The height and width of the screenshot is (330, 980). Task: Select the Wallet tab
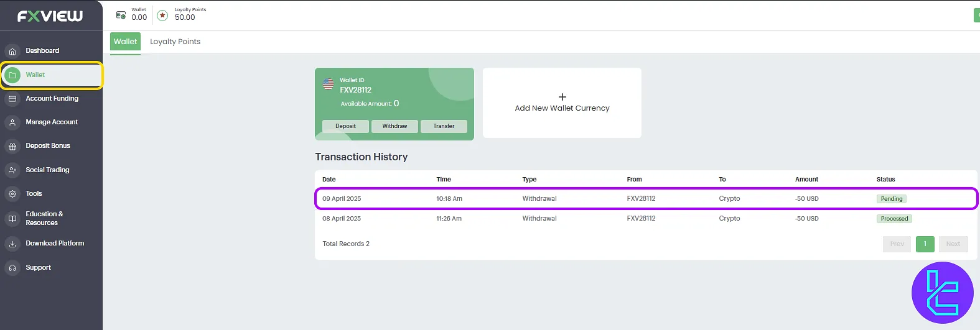pyautogui.click(x=125, y=42)
